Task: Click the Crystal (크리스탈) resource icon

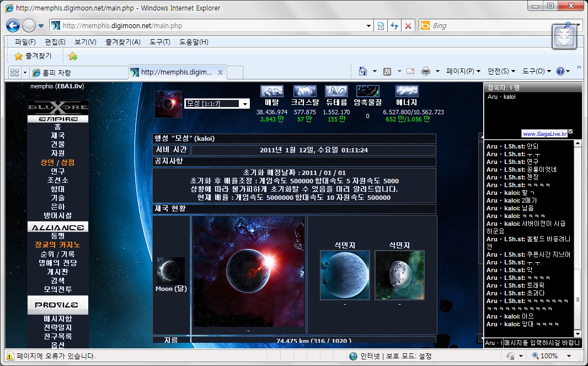Action: 304,92
